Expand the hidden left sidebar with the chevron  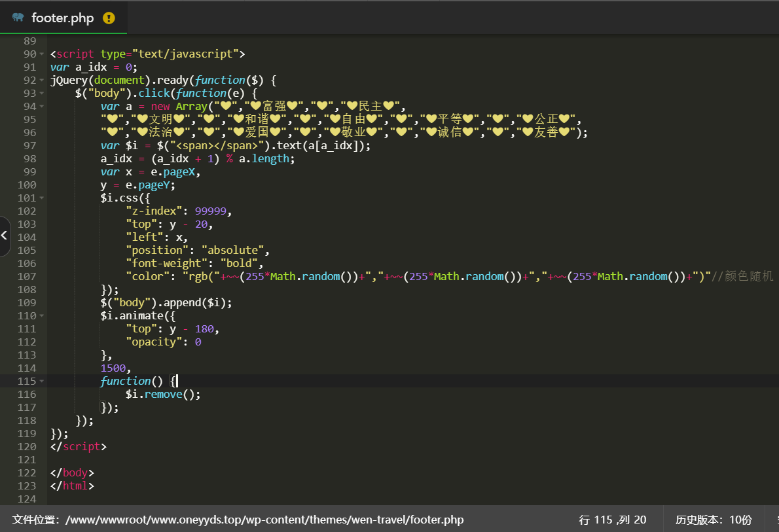tap(5, 236)
